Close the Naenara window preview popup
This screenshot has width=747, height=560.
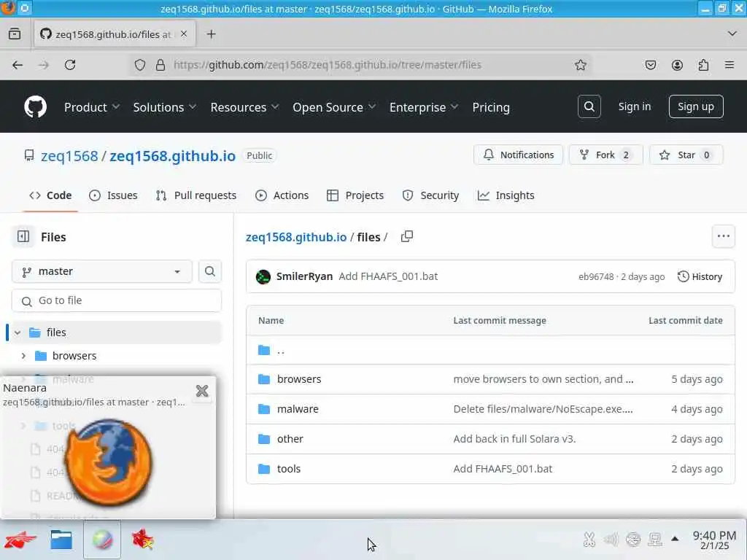coord(202,391)
